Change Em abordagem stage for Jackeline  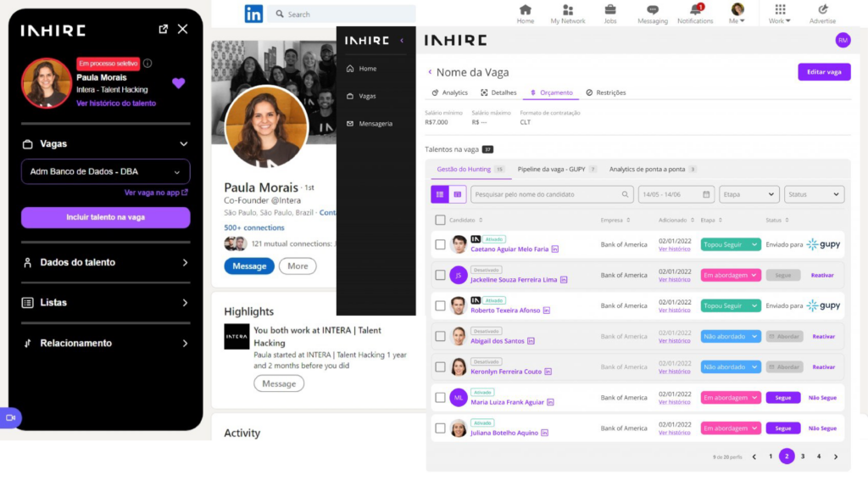pos(730,275)
